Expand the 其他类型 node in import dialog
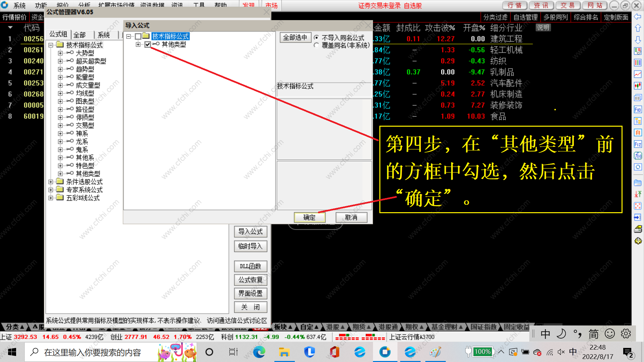 coord(138,44)
